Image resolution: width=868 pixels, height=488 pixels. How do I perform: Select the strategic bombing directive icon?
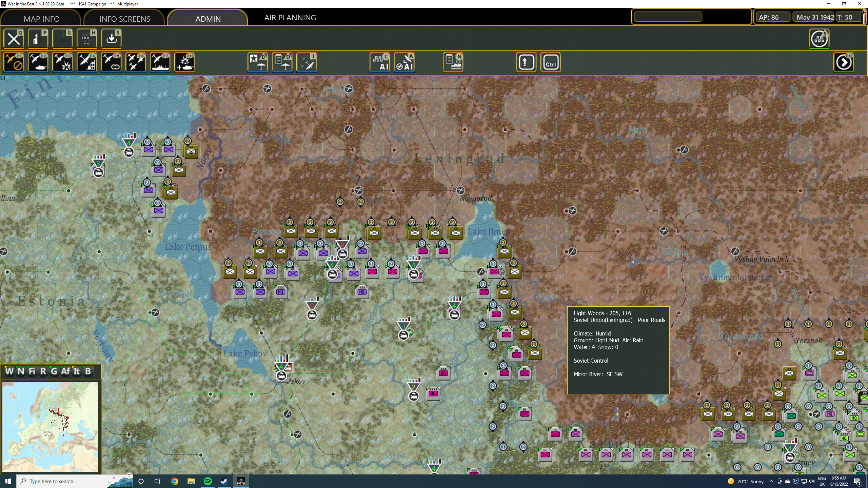coord(87,62)
